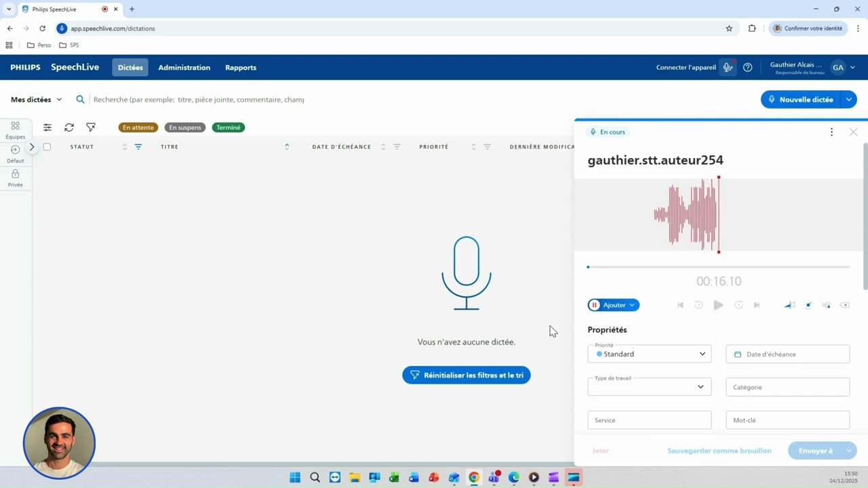Open the Nouvelle dictée arrow dropdown
Screen dimensions: 868x488
tap(848, 100)
